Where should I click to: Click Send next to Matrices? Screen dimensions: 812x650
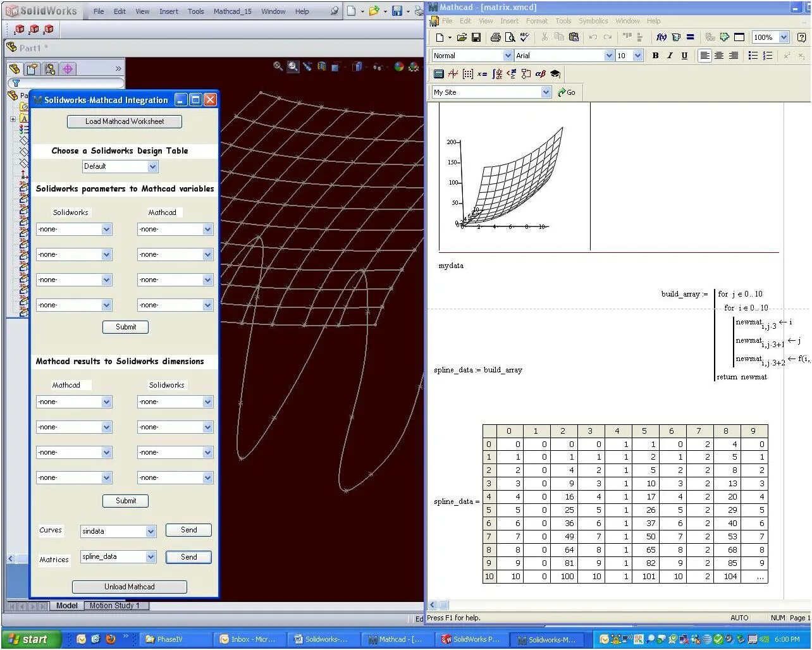pos(188,557)
